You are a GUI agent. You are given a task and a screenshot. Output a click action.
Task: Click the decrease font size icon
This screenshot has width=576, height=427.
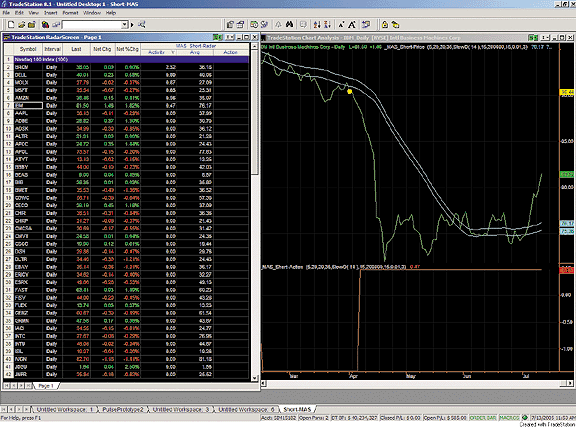(341, 25)
